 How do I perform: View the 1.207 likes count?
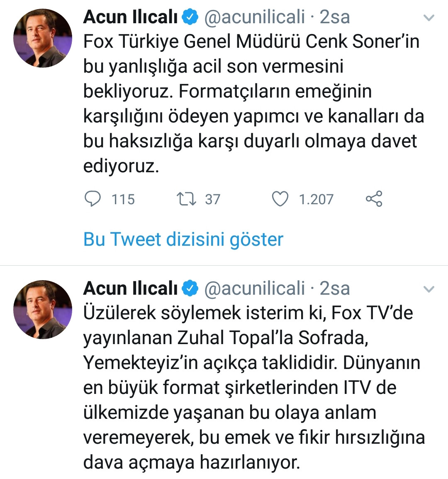[315, 199]
